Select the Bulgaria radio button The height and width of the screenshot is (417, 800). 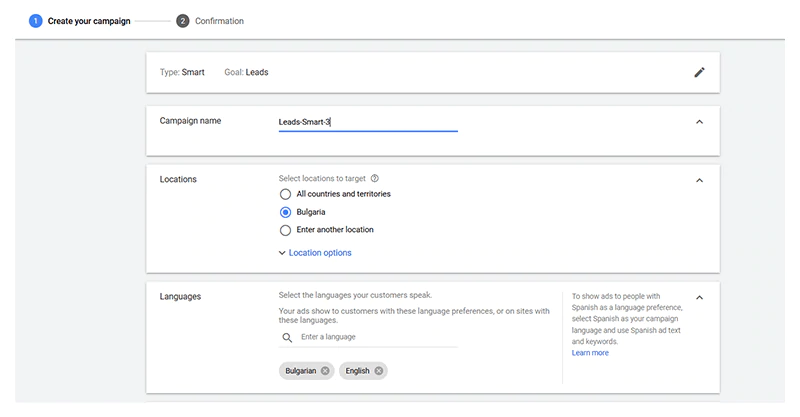coord(286,212)
